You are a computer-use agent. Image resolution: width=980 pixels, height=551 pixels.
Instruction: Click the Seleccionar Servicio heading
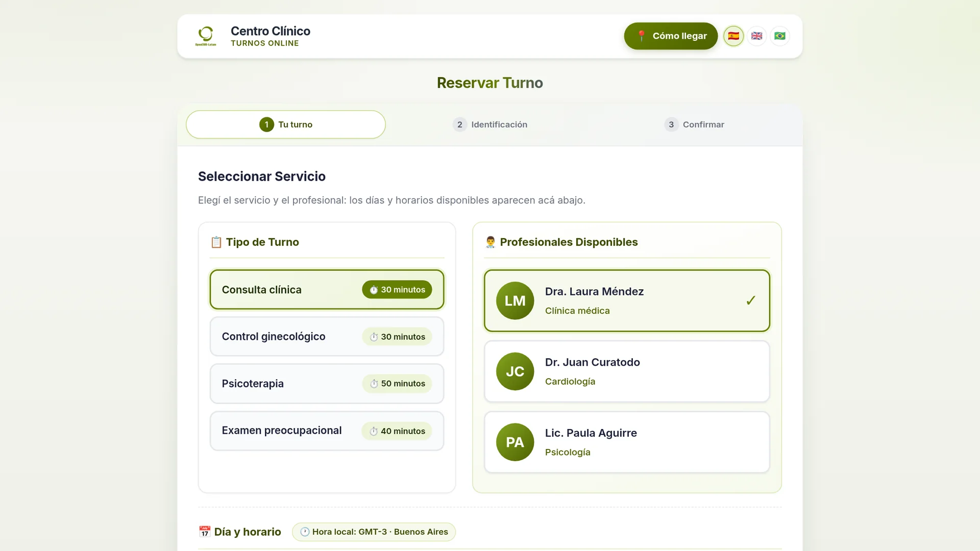[x=262, y=177]
